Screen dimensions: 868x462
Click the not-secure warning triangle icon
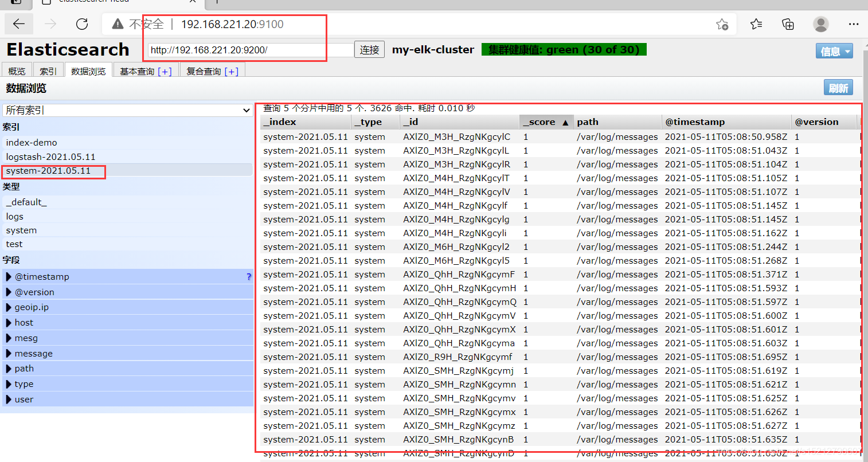tap(118, 24)
